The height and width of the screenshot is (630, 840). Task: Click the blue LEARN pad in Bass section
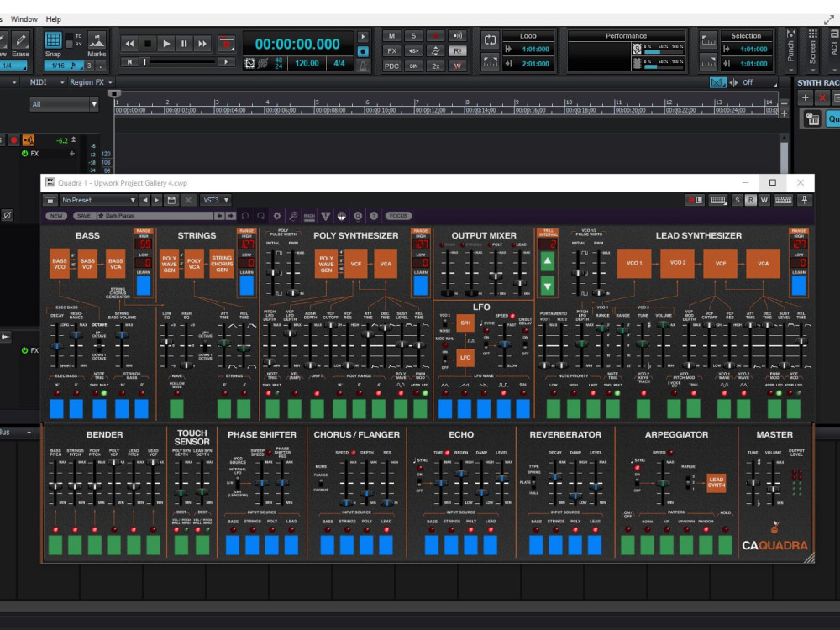pos(144,286)
